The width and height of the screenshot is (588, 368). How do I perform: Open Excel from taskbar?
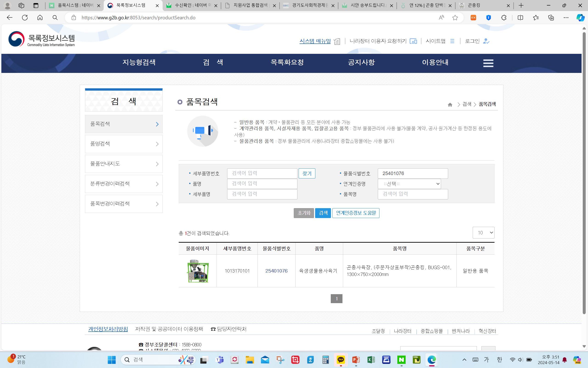pyautogui.click(x=371, y=360)
